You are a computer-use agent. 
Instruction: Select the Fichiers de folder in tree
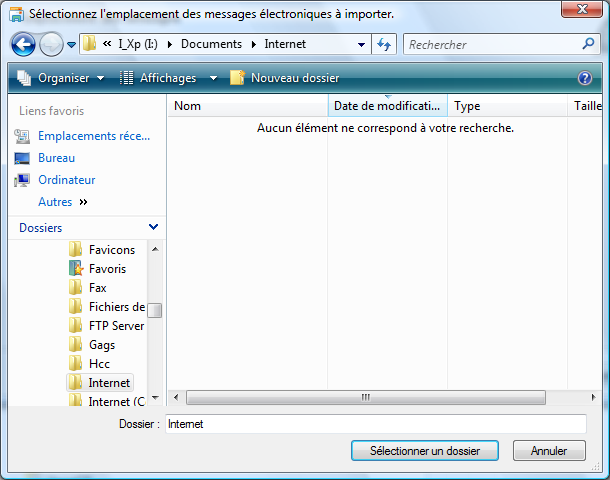117,307
